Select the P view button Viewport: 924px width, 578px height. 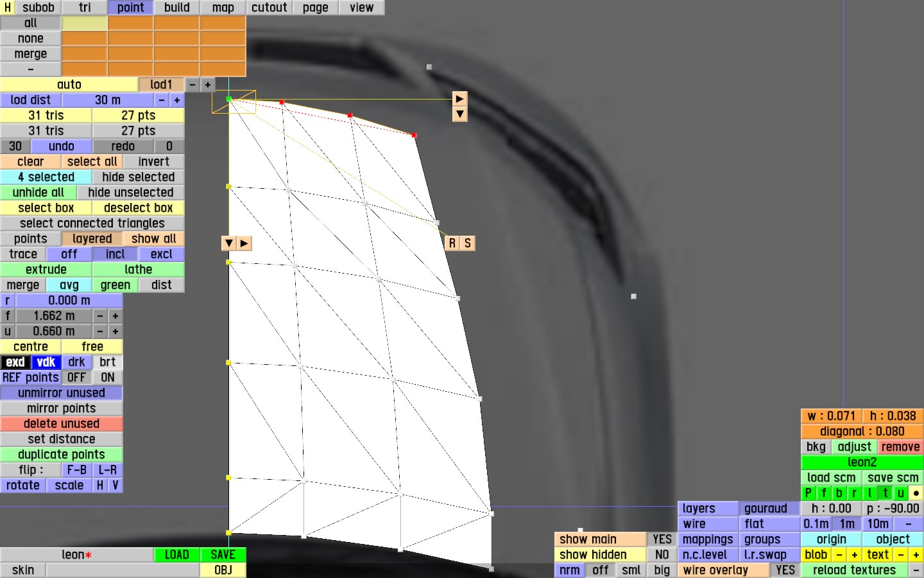point(809,493)
